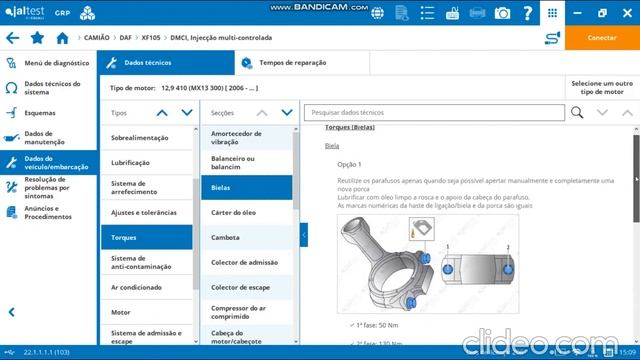
Task: Select Sistema de arrefecimento type
Action: pyautogui.click(x=147, y=187)
